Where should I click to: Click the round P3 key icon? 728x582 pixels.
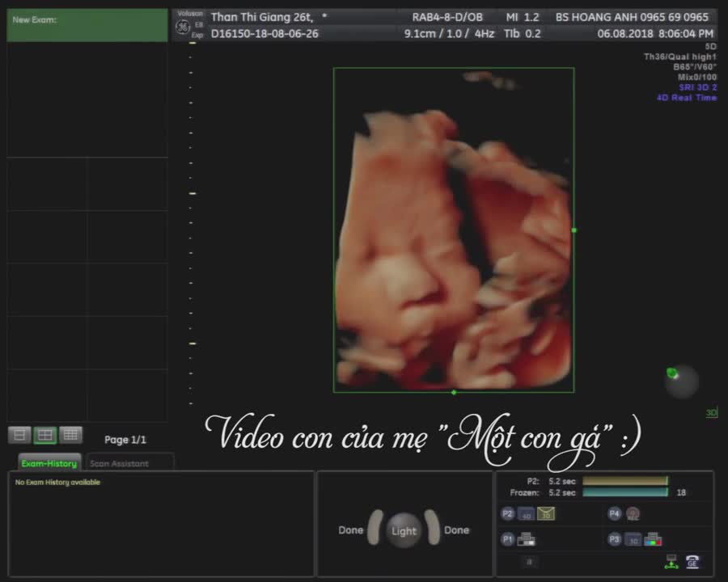[x=614, y=539]
